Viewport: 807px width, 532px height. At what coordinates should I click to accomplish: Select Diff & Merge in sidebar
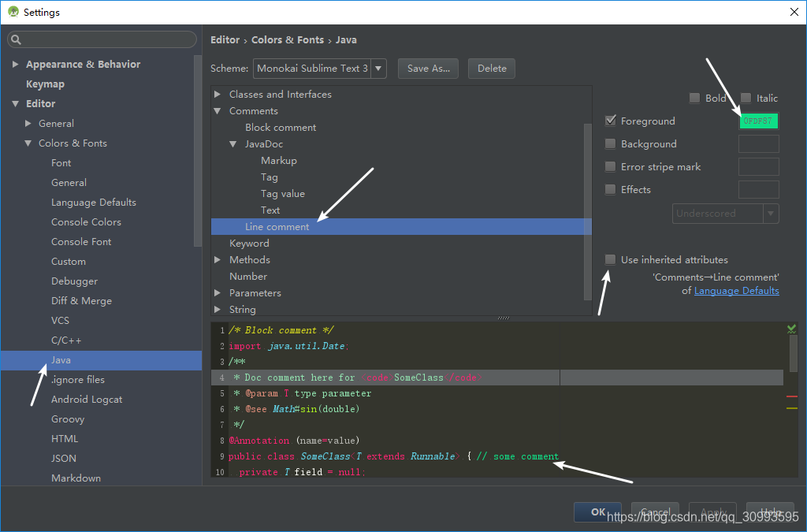click(x=81, y=300)
